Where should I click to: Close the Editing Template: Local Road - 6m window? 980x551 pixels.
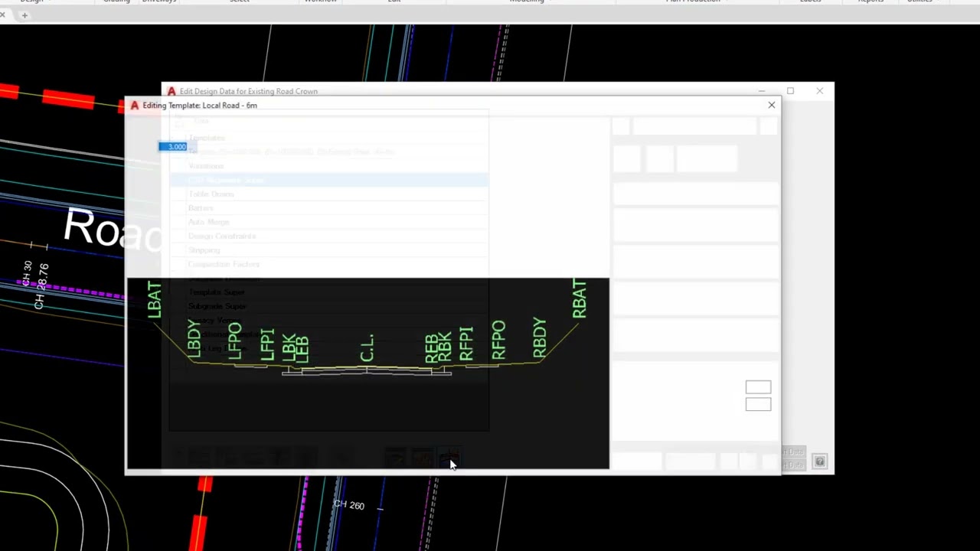[771, 105]
